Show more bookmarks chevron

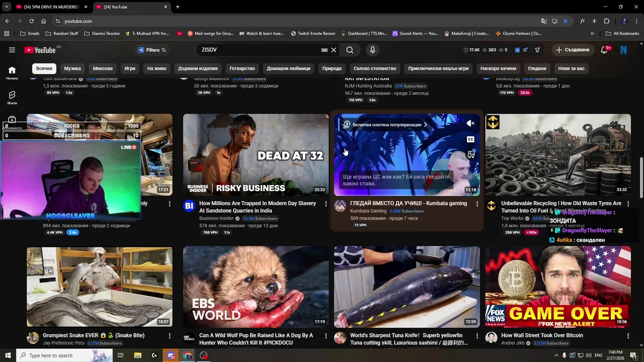coord(592,33)
